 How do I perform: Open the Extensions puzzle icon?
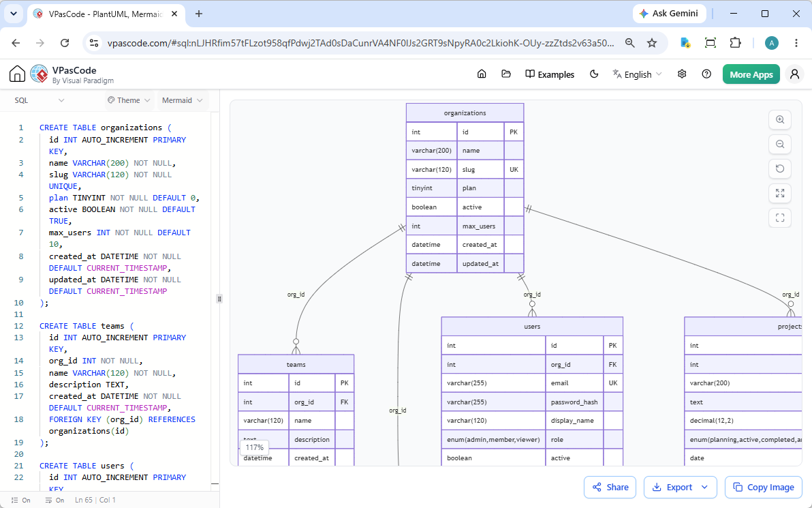(735, 43)
